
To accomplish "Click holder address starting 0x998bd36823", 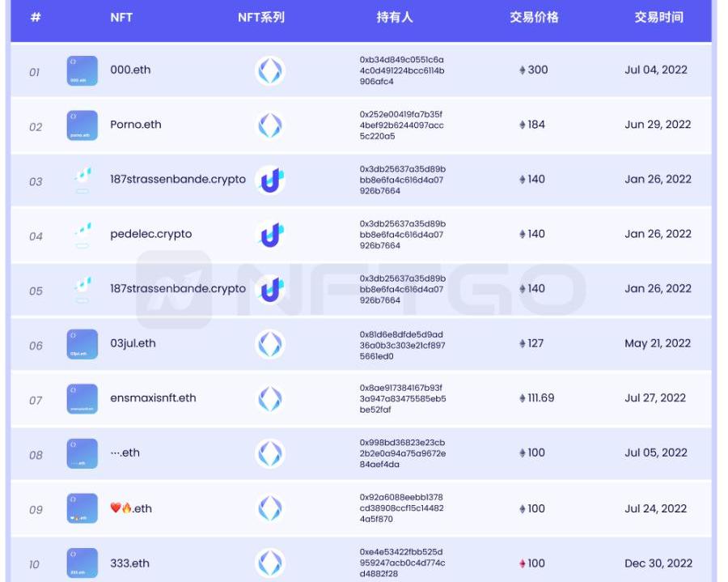I will click(x=402, y=453).
